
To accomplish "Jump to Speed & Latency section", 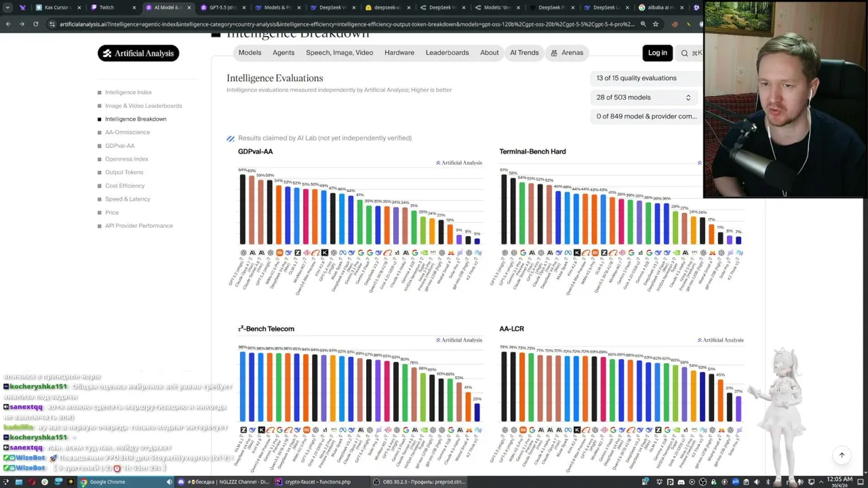I will tap(127, 199).
